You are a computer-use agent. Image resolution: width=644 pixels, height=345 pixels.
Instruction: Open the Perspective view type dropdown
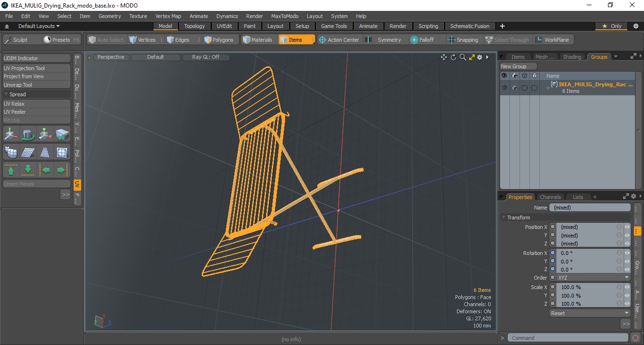pyautogui.click(x=111, y=57)
